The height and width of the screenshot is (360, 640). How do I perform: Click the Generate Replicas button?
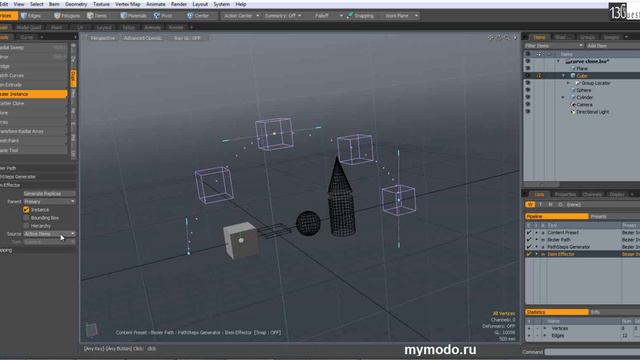click(49, 193)
